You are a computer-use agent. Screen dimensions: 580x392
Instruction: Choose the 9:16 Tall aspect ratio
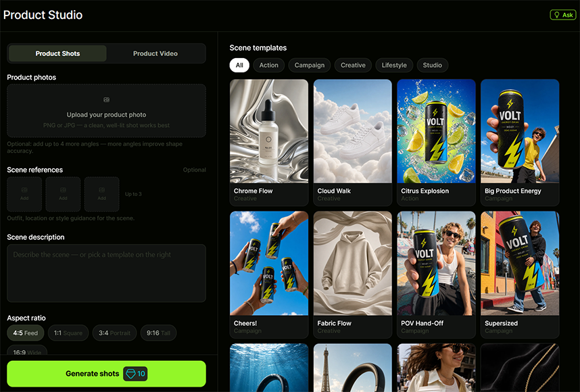(x=158, y=333)
